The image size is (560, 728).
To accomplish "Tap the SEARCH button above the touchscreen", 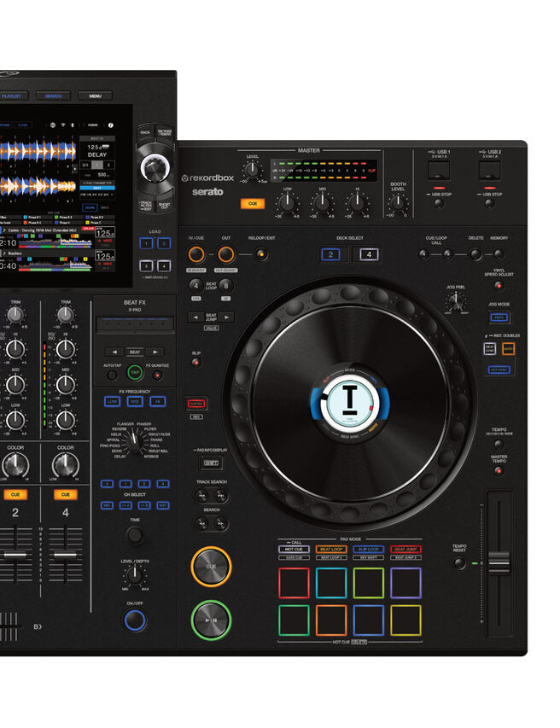I will (x=54, y=96).
